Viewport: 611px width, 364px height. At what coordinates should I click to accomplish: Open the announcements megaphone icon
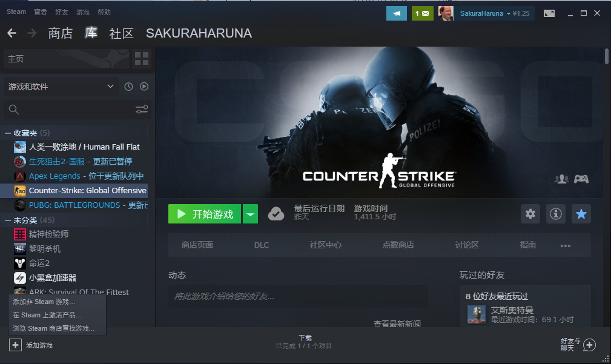pos(396,13)
